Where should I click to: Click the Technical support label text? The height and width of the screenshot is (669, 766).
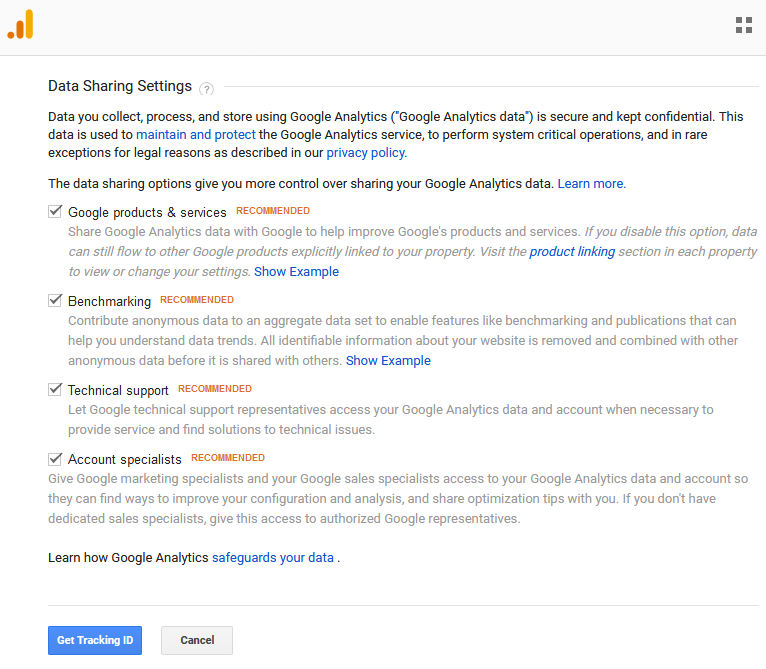(x=118, y=390)
